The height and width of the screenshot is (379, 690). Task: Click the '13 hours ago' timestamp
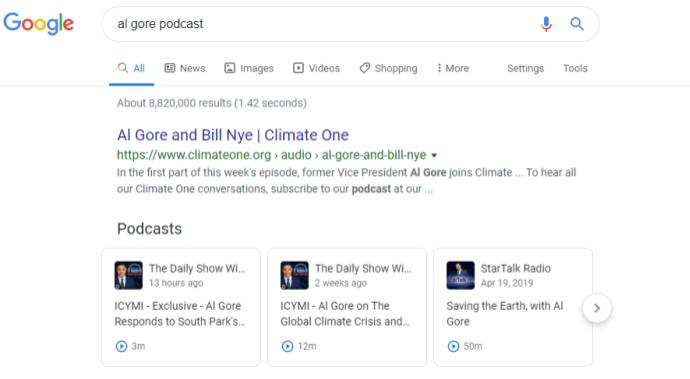point(176,283)
